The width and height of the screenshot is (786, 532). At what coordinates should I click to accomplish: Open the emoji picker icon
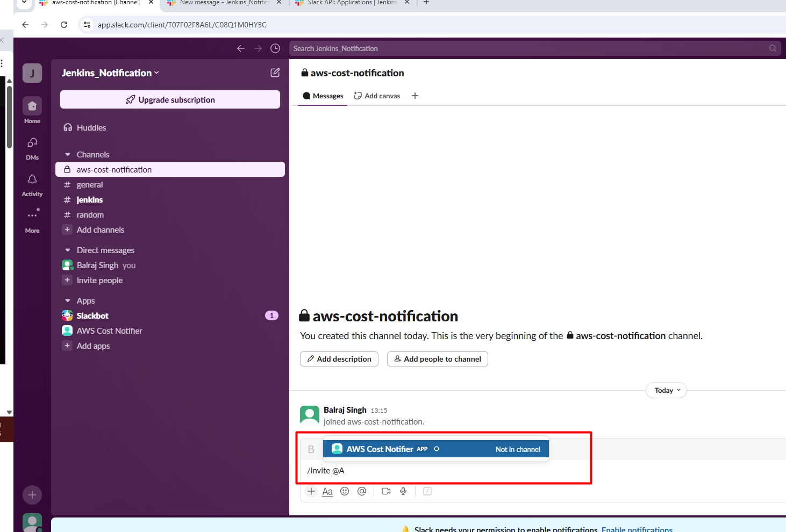[345, 491]
